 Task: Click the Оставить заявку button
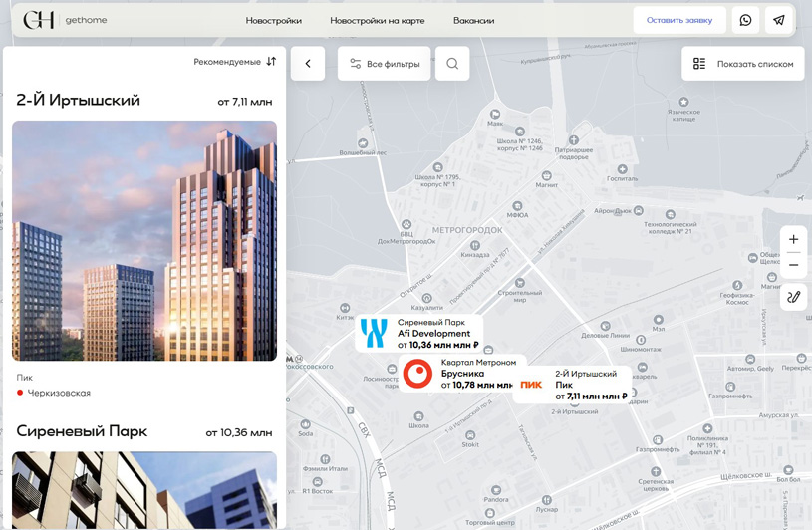(x=678, y=20)
